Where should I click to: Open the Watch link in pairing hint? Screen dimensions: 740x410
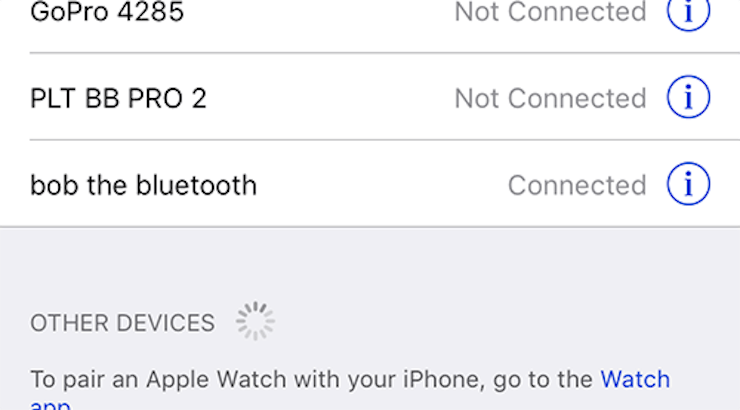click(x=635, y=379)
